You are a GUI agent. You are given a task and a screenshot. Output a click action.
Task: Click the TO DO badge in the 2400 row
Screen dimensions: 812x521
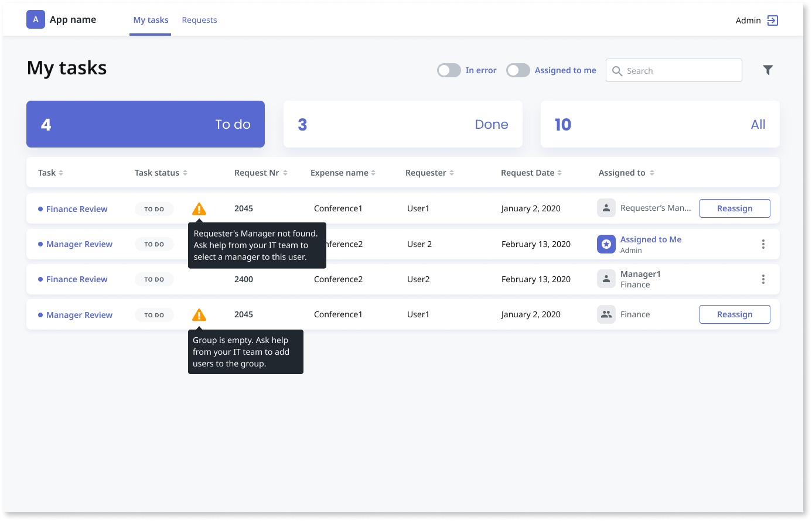point(154,279)
